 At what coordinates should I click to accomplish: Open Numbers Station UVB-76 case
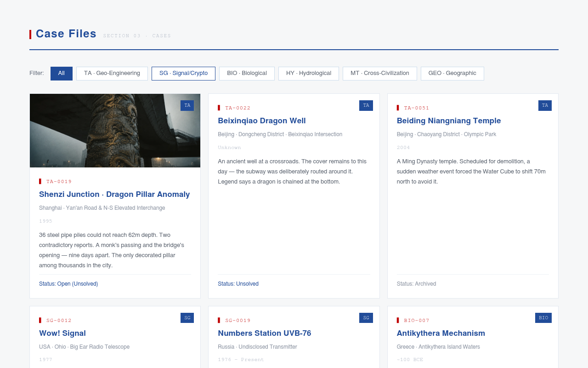point(265,333)
